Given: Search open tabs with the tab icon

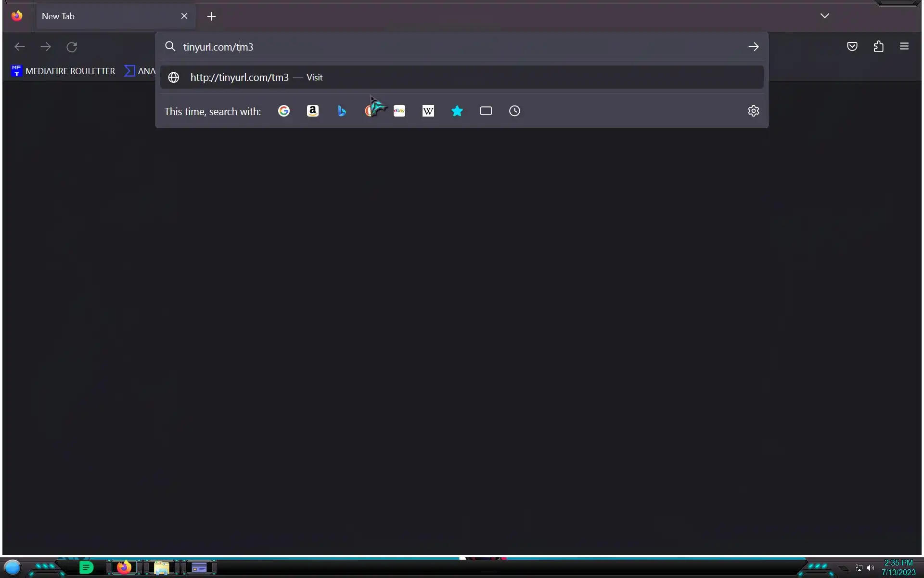Looking at the screenshot, I should coord(486,111).
